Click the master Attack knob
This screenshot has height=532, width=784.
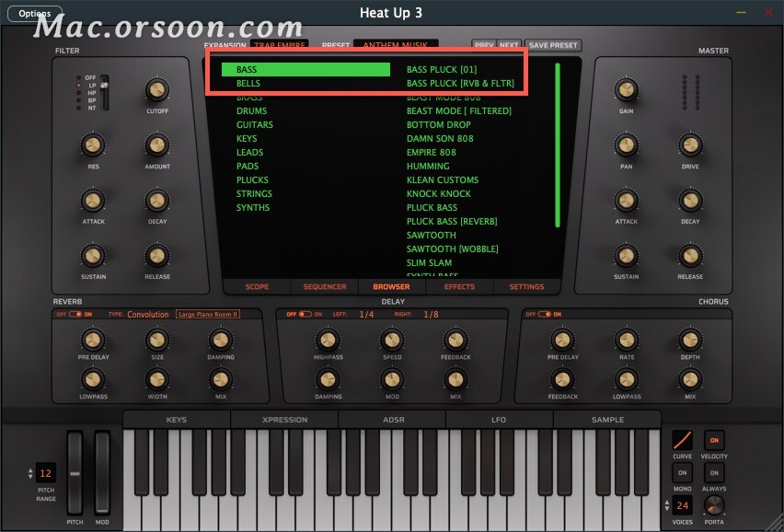[x=626, y=201]
